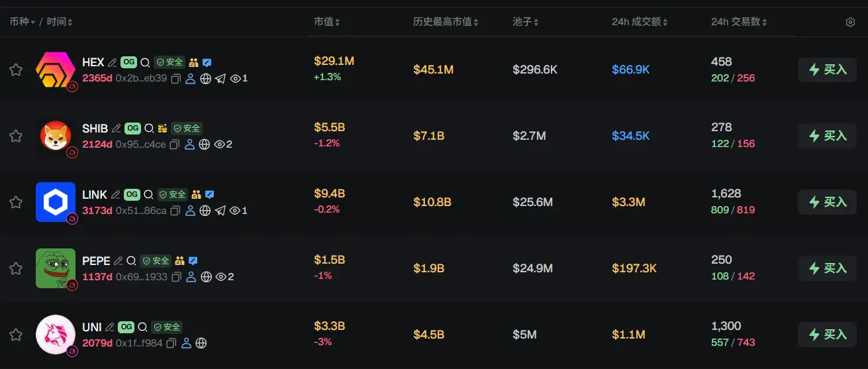Click the eye watchers icon in LINK row

click(x=234, y=211)
